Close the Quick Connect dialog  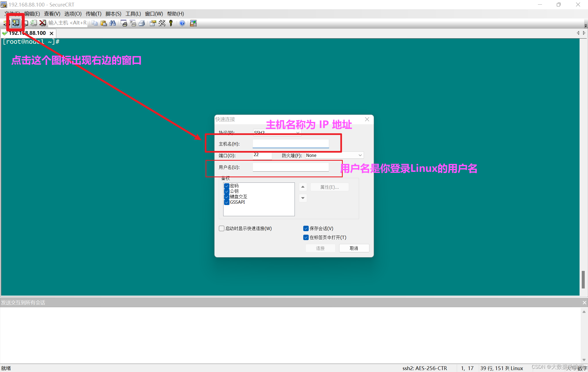[x=367, y=119]
